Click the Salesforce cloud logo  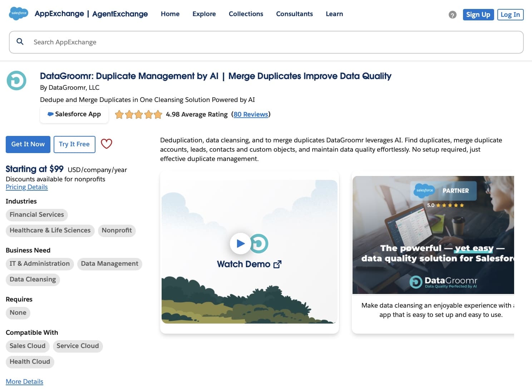pyautogui.click(x=18, y=14)
